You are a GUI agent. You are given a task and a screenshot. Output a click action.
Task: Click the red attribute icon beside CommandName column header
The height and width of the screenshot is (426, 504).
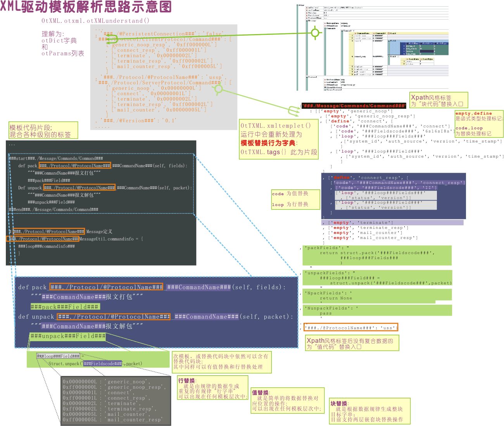click(x=355, y=34)
